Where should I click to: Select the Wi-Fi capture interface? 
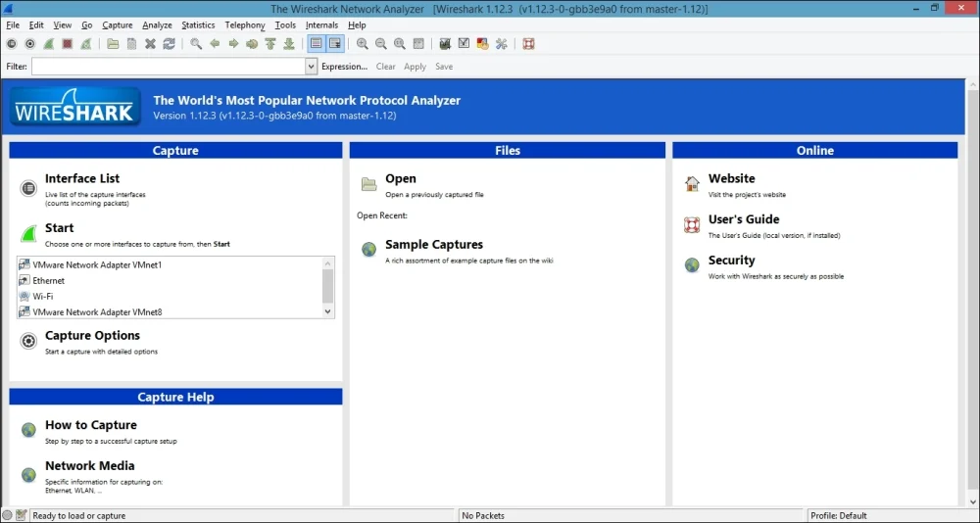click(43, 297)
